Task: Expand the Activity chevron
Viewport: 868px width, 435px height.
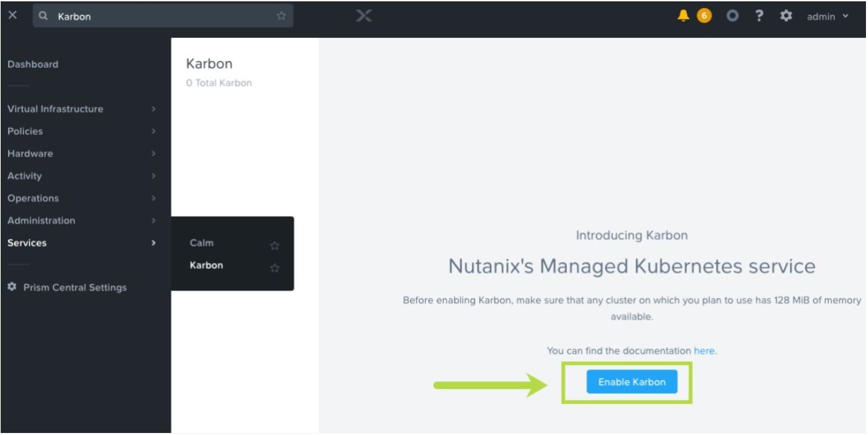Action: 154,176
